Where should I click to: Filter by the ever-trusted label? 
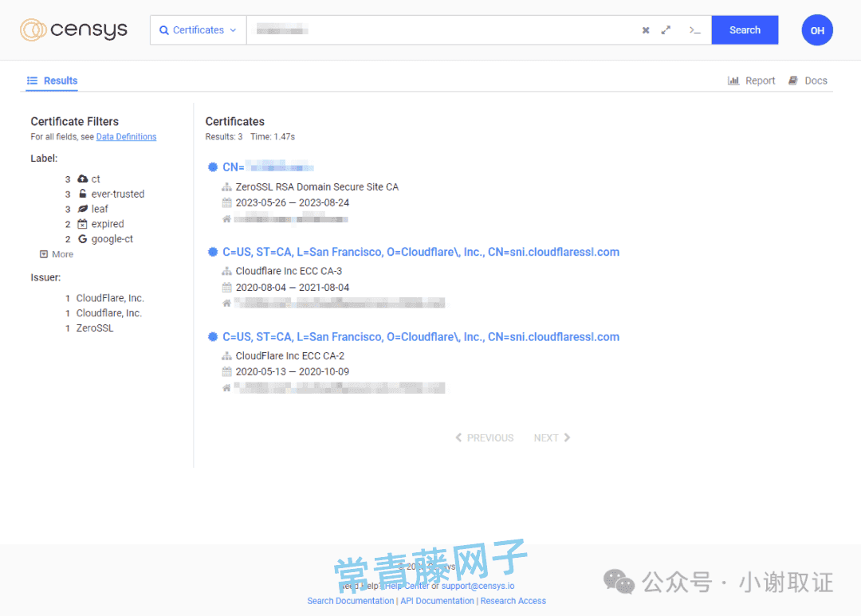point(117,194)
